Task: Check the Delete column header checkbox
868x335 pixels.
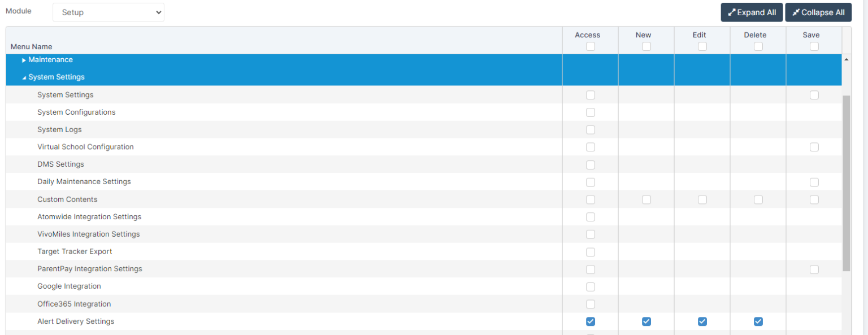Action: point(758,46)
